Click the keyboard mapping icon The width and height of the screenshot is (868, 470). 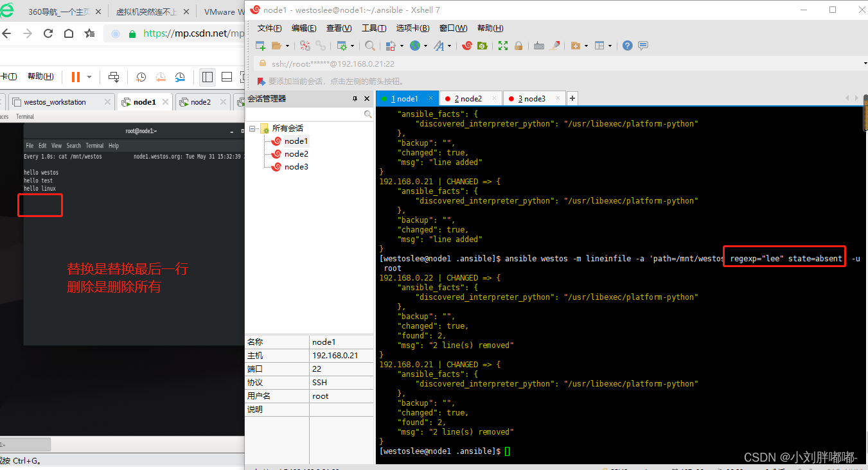[x=539, y=46]
